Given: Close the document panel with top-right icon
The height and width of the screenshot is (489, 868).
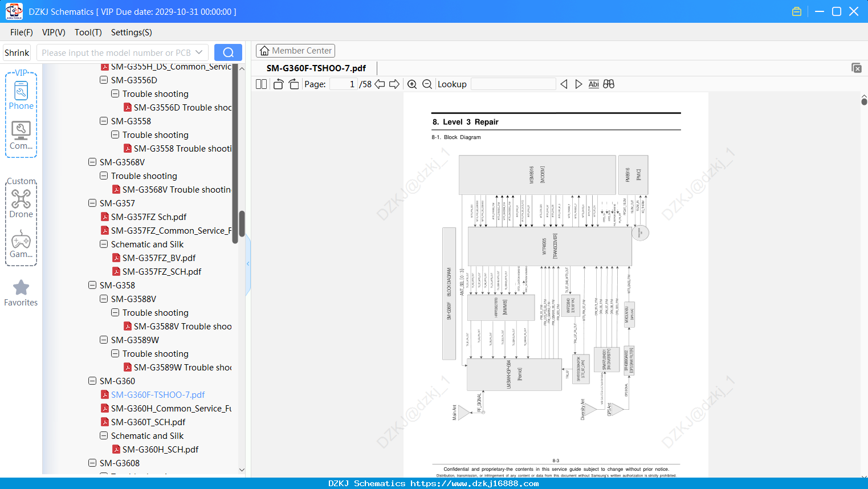Looking at the screenshot, I should coord(857,68).
